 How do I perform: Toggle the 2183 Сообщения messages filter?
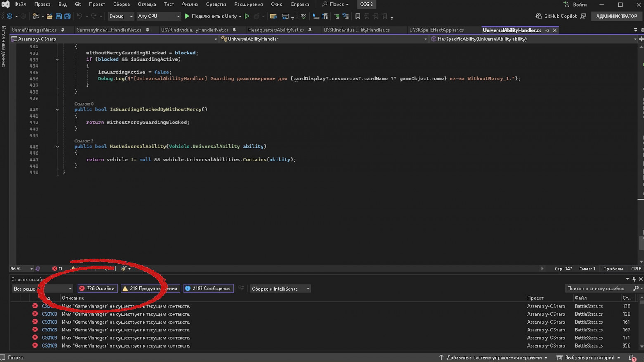[x=208, y=289]
